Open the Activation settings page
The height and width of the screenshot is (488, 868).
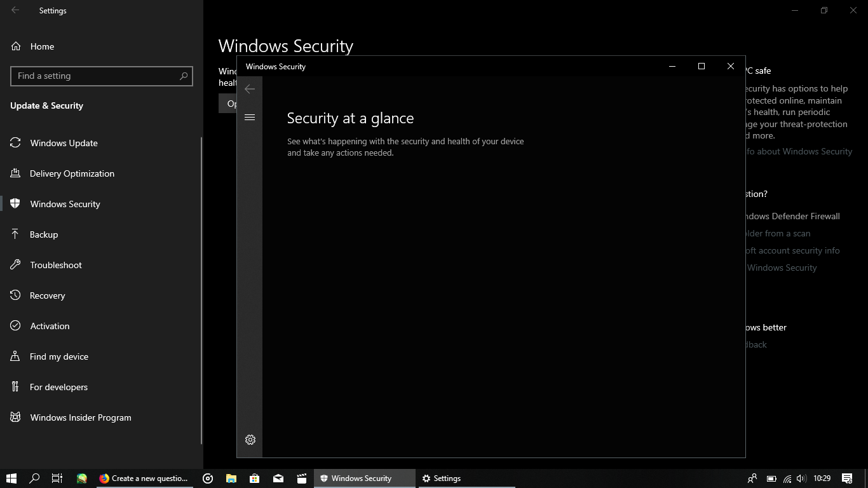click(102, 326)
